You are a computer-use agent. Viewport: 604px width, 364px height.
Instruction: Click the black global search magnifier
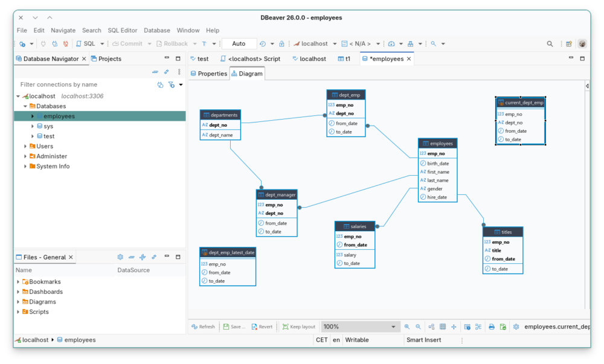550,44
